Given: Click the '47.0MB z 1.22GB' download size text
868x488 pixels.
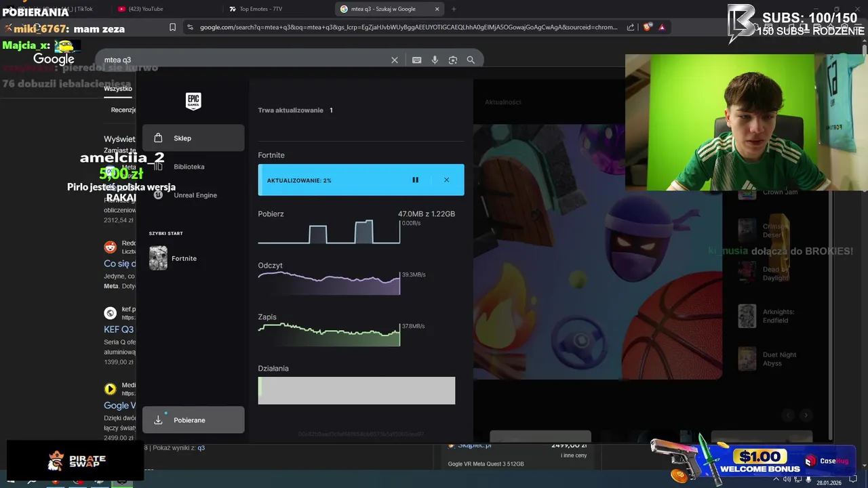Looking at the screenshot, I should pos(427,214).
